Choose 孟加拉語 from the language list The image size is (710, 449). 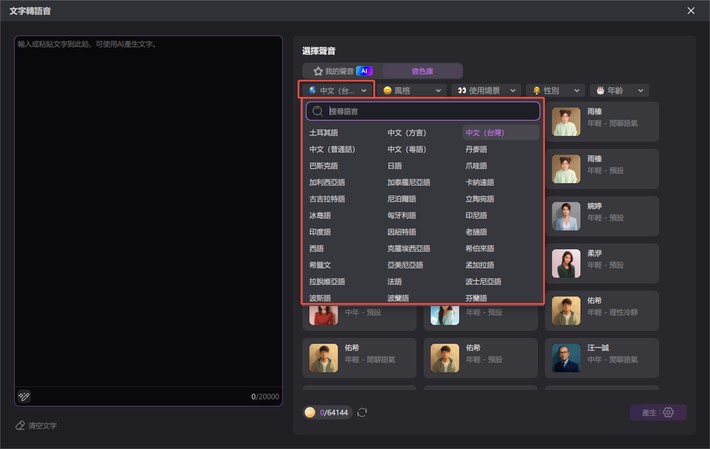click(480, 265)
